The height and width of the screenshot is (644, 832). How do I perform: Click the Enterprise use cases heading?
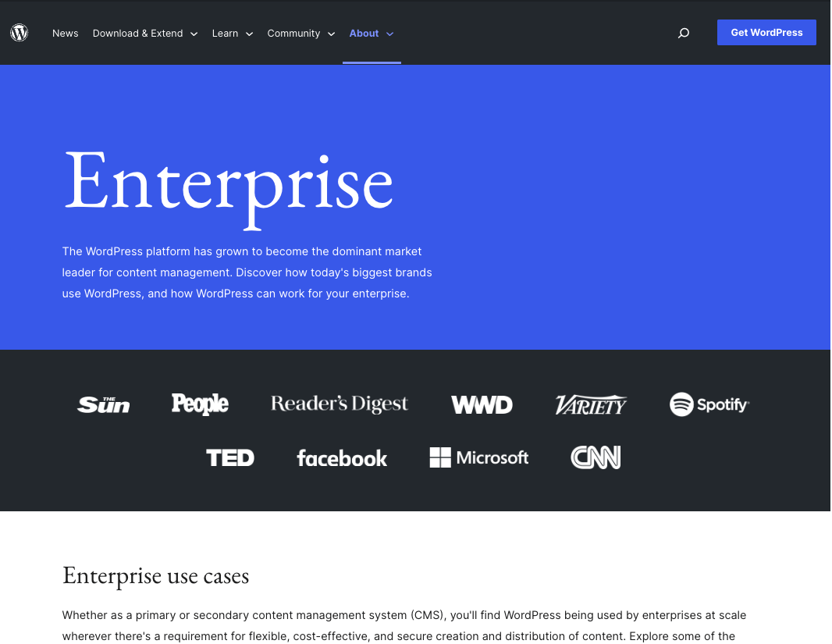(x=155, y=575)
